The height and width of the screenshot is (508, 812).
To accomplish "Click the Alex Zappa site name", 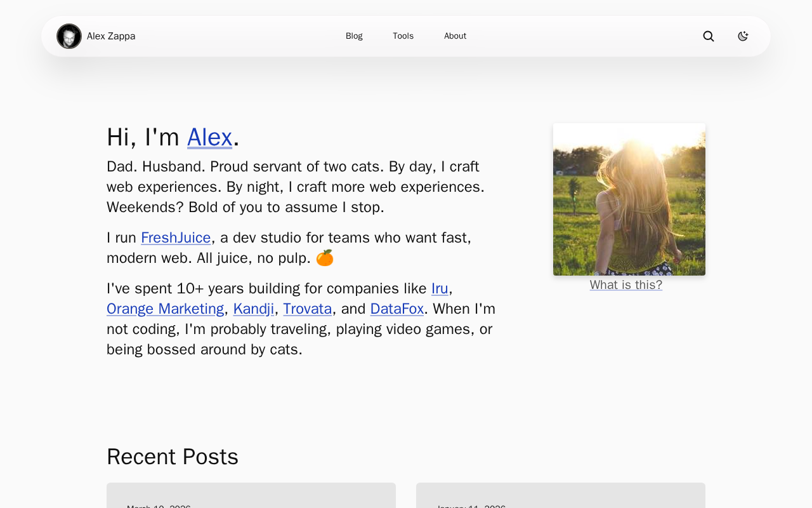I will [x=111, y=36].
